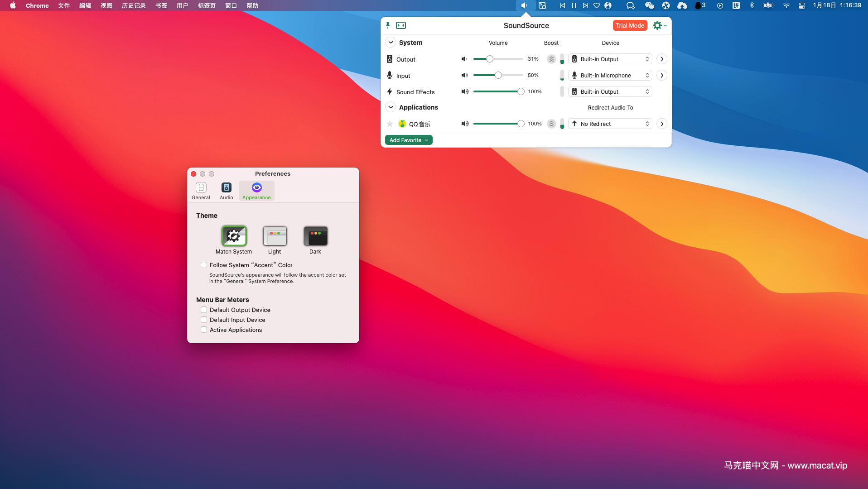Viewport: 868px width, 489px height.
Task: Collapse the System section chevron
Action: pyautogui.click(x=391, y=43)
